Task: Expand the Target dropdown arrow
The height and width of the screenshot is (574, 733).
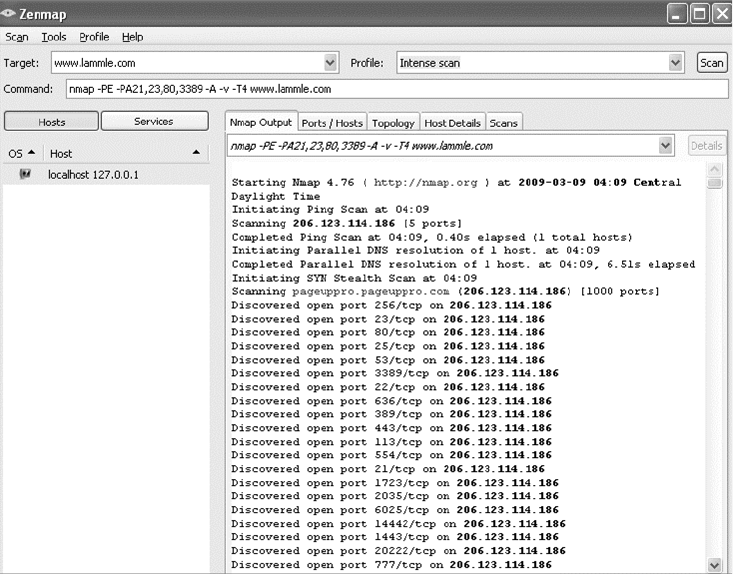Action: pos(331,63)
